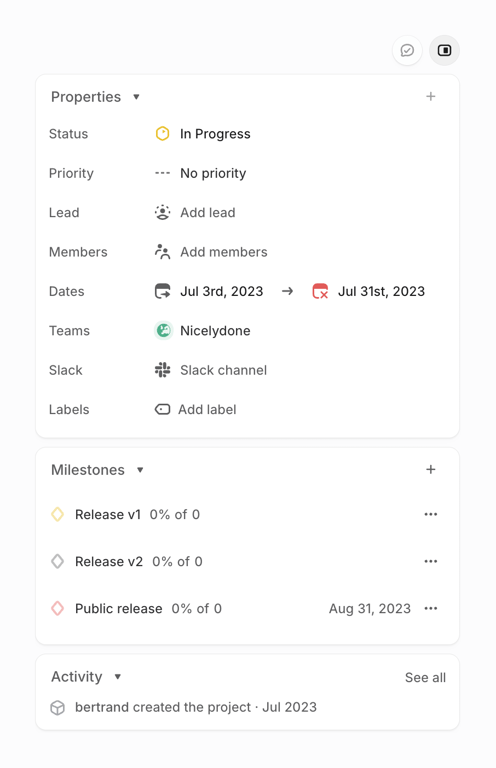Image resolution: width=496 pixels, height=768 pixels.
Task: Click the Slack logo icon
Action: [163, 370]
